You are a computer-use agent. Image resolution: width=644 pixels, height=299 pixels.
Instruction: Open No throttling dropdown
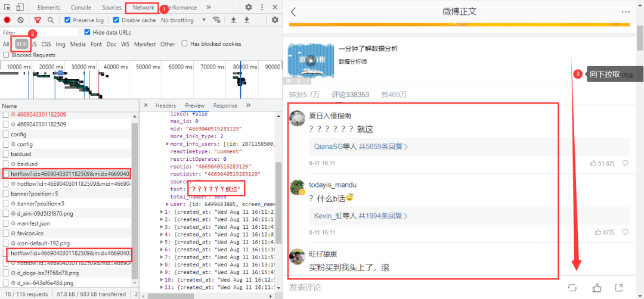pos(183,20)
